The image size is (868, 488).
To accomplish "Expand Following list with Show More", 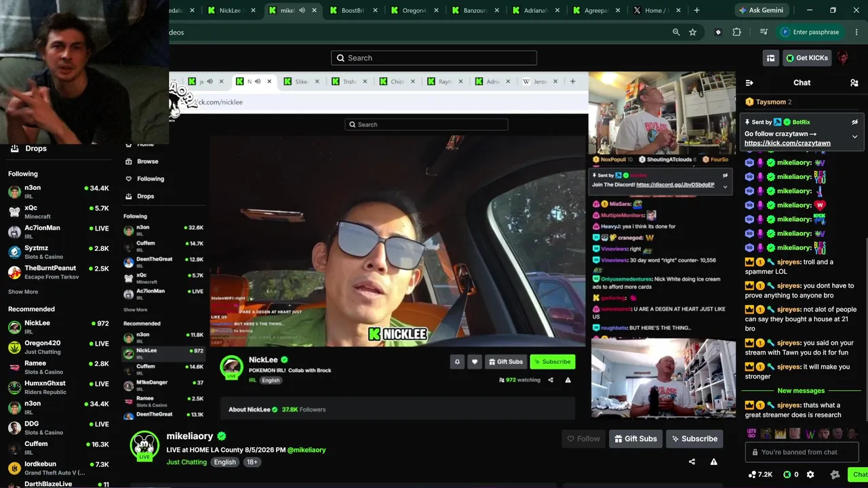I will [x=23, y=292].
